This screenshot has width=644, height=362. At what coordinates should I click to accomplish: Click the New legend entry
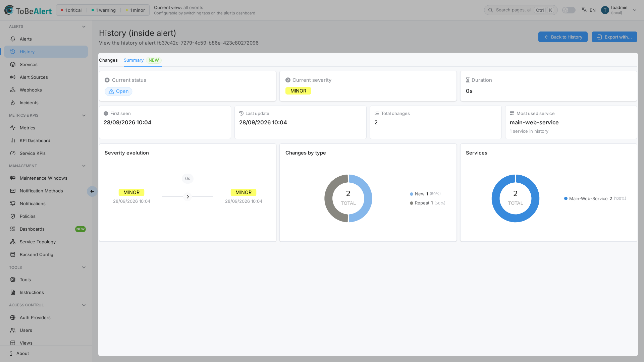coord(425,194)
